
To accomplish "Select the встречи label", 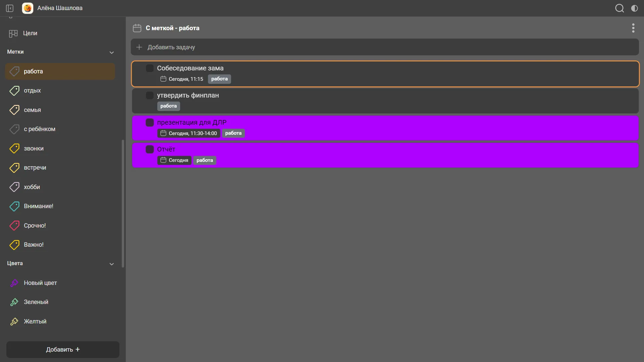I will coord(35,168).
